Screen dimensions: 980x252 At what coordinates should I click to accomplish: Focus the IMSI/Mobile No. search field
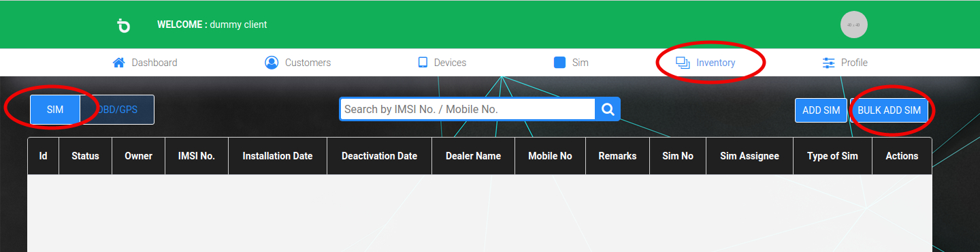click(x=468, y=109)
